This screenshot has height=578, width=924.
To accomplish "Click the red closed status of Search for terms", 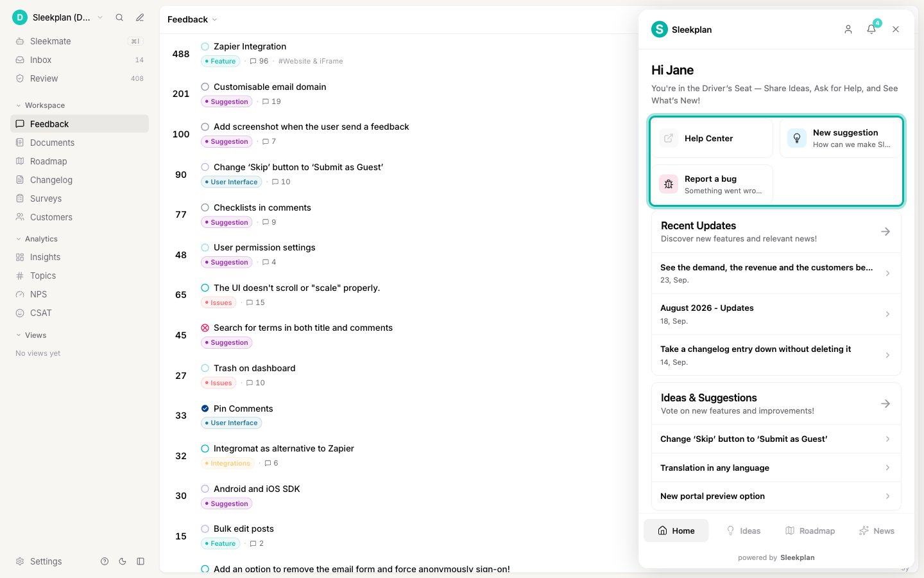I will click(205, 328).
